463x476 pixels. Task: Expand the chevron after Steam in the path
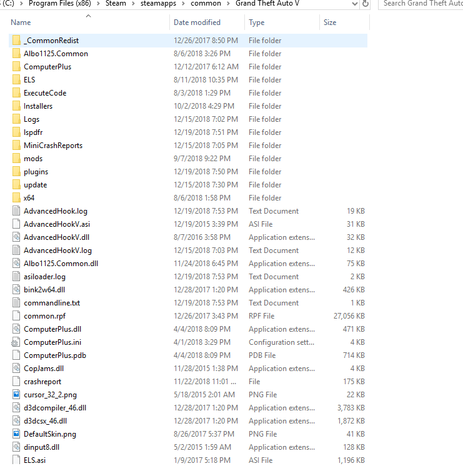tap(133, 4)
